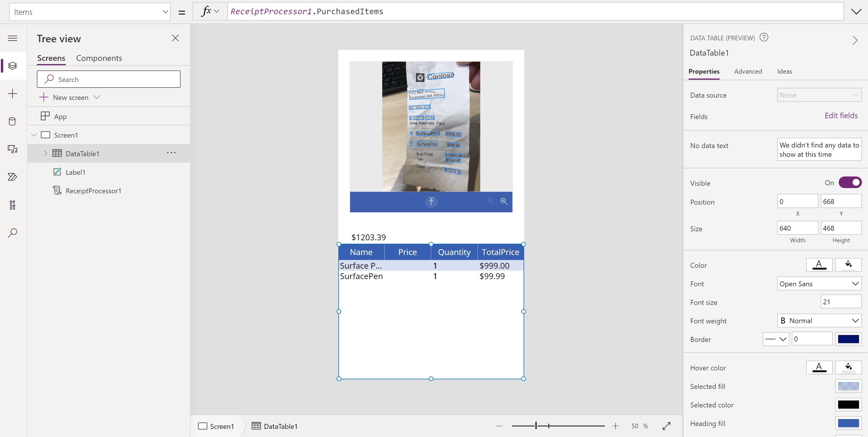Switch to the Components tab
Viewport: 868px width, 437px height.
coord(99,58)
